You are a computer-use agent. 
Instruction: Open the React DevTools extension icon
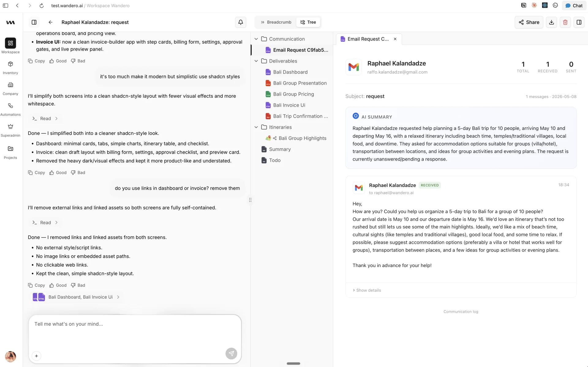(545, 5)
